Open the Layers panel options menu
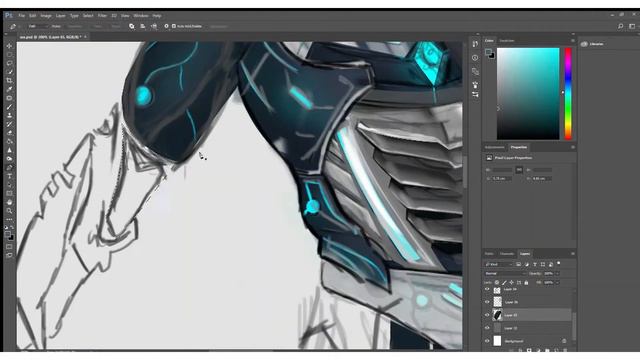 [573, 254]
